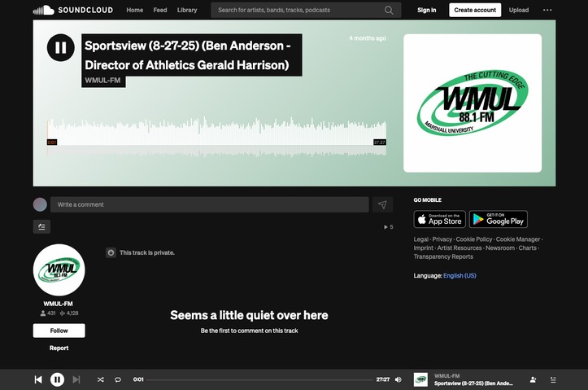
Task: Click the 431 followers count
Action: coord(48,313)
